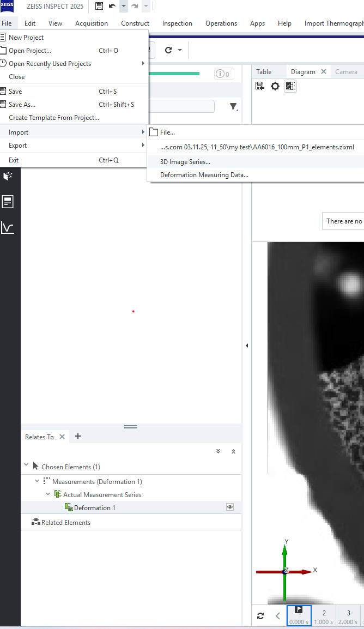Select stage 2 at 1.000 s
This screenshot has width=364, height=629.
point(324,616)
